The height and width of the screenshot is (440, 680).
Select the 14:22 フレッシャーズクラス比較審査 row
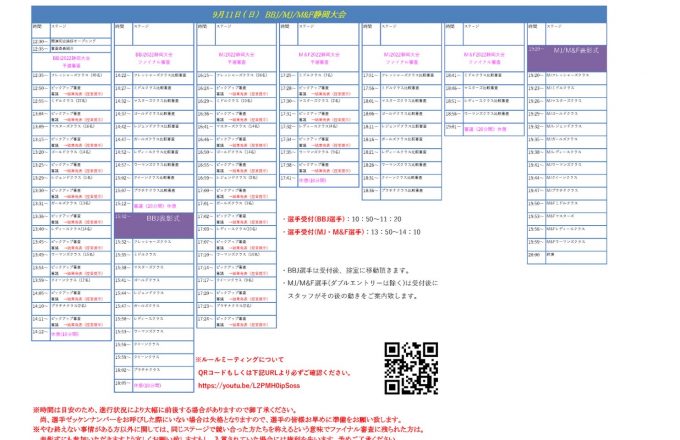click(153, 75)
